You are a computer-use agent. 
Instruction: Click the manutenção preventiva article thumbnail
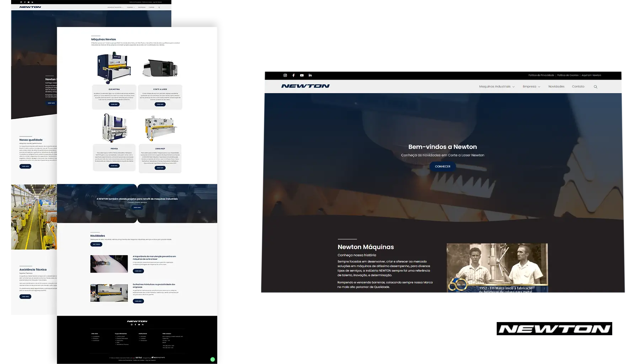[x=109, y=264]
